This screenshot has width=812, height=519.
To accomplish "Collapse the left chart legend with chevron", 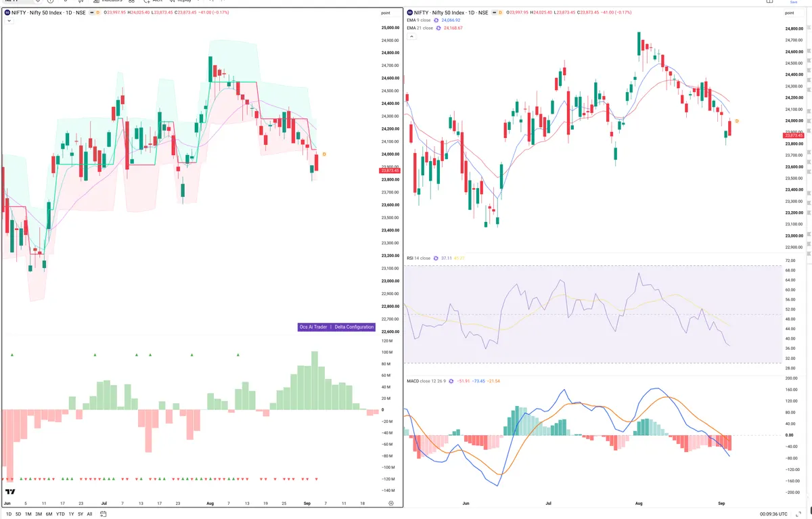I will click(x=9, y=22).
